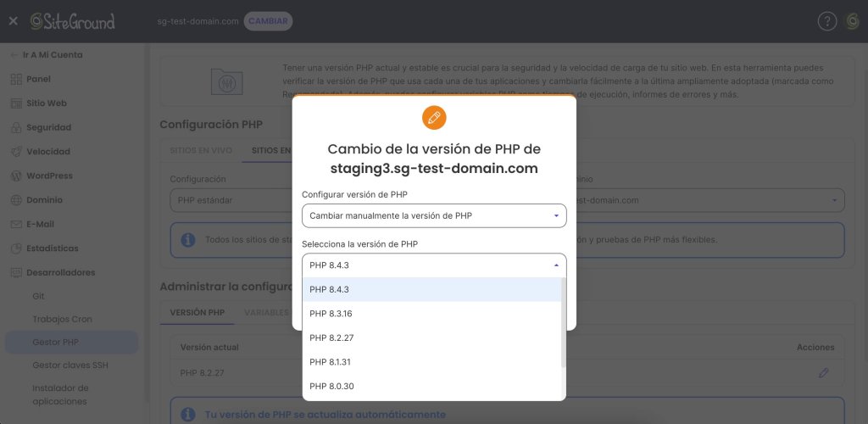This screenshot has height=424, width=868.
Task: Click the Versión actual column header
Action: tap(209, 348)
